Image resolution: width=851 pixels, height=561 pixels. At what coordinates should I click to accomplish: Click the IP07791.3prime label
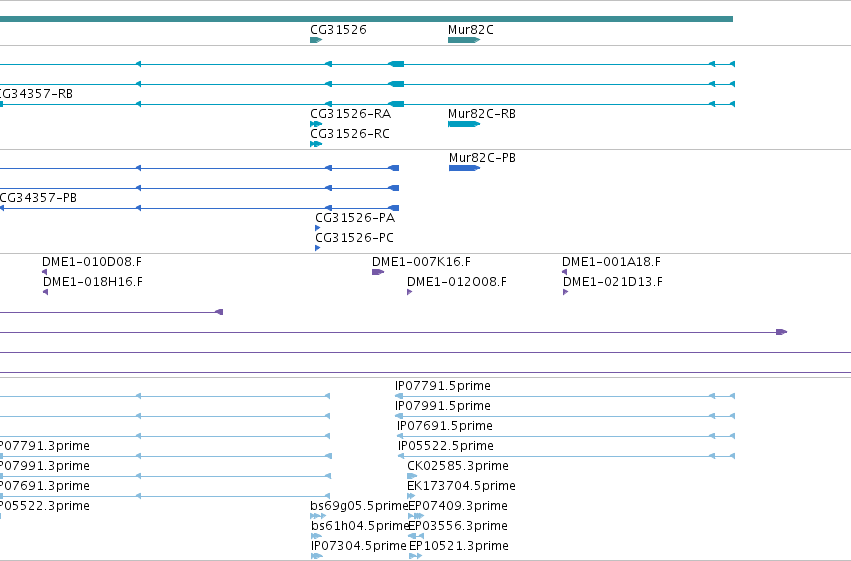pyautogui.click(x=45, y=446)
